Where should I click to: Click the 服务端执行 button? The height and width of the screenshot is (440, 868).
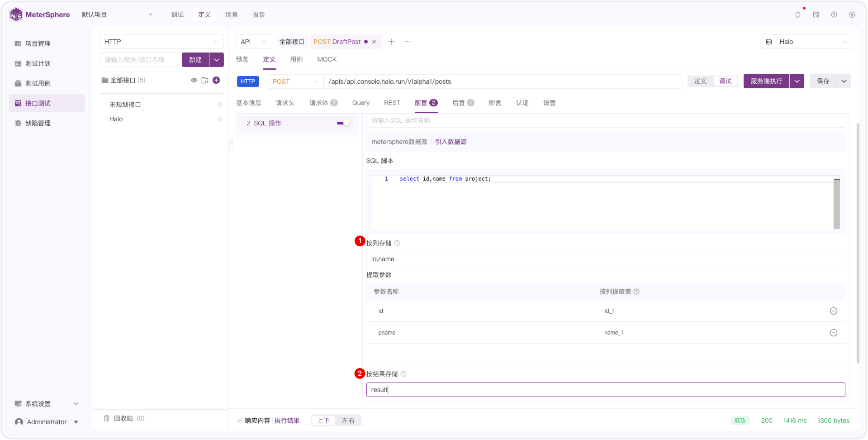pos(766,81)
